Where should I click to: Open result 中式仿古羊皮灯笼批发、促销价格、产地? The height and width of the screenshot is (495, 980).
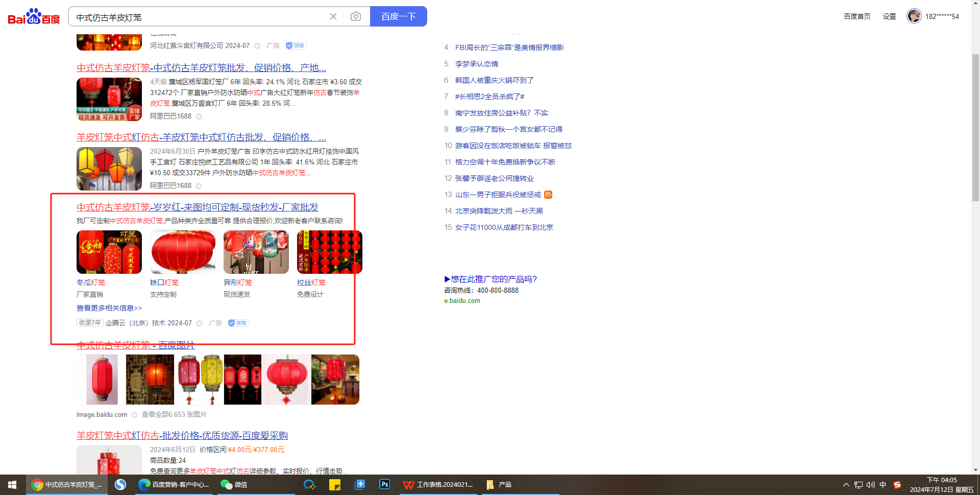pos(201,67)
